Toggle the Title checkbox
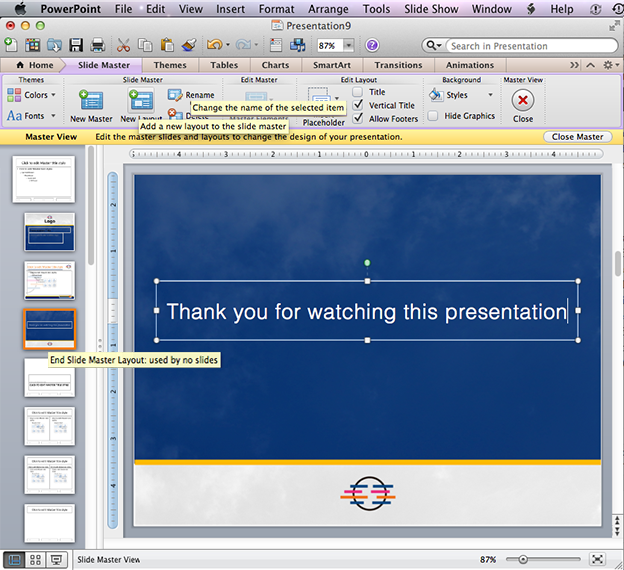Viewport: 624px width, 570px height. click(x=358, y=92)
